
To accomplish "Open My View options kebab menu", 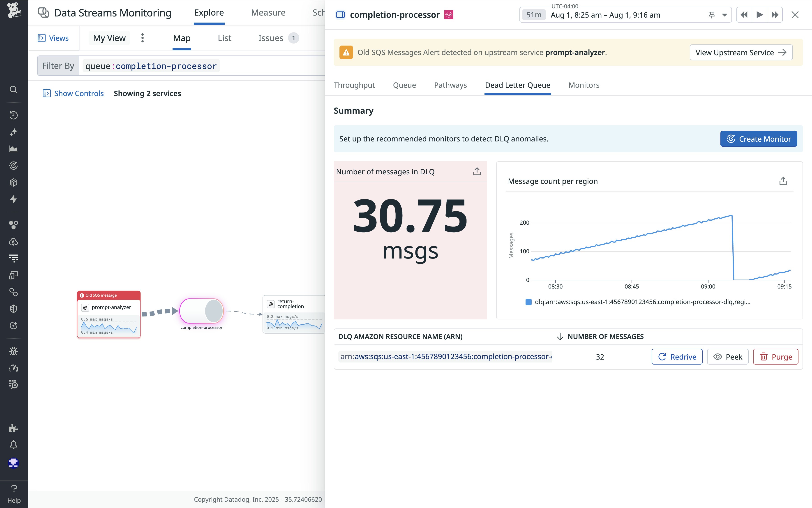I will (x=143, y=38).
